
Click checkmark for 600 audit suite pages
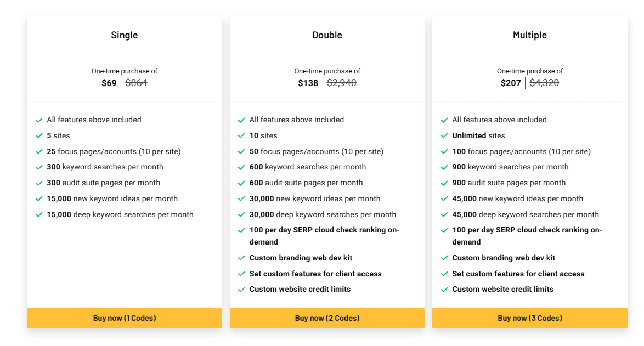point(241,183)
